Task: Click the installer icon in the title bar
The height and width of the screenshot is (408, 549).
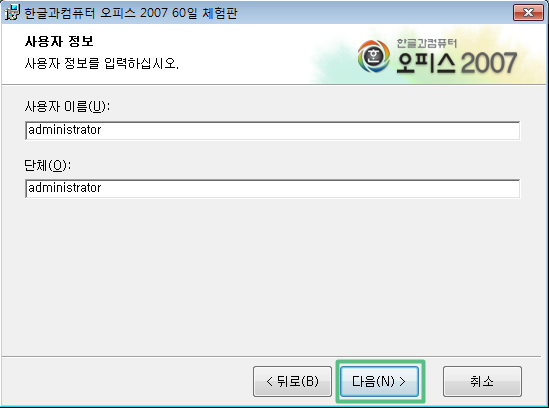Action: pyautogui.click(x=12, y=12)
